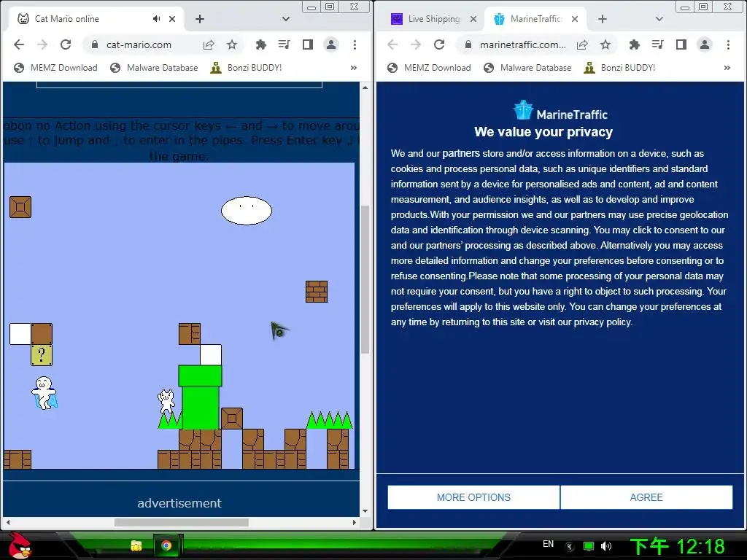
Task: Open media controls in MarineTraffic window
Action: (x=657, y=44)
